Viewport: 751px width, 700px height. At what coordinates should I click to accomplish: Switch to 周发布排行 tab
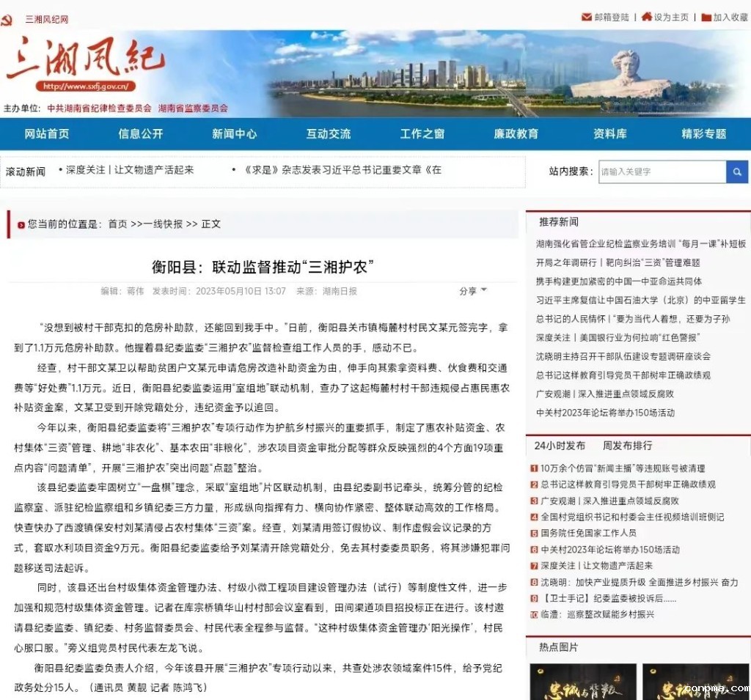(627, 446)
